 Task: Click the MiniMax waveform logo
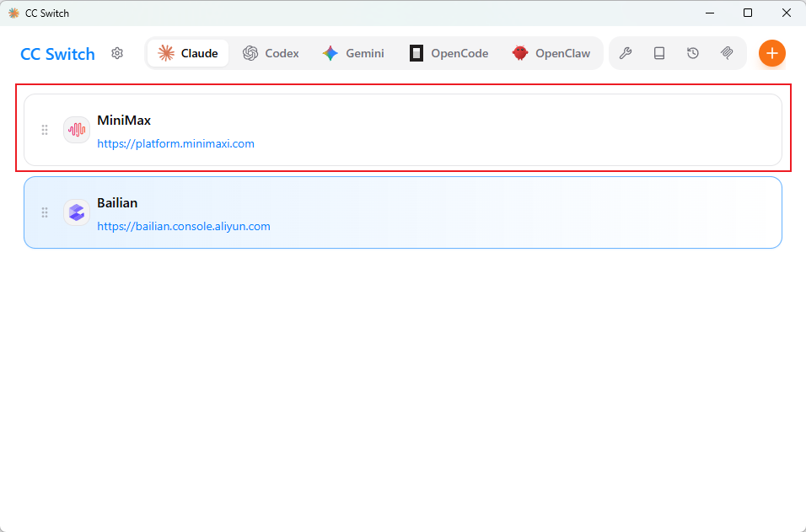[77, 130]
